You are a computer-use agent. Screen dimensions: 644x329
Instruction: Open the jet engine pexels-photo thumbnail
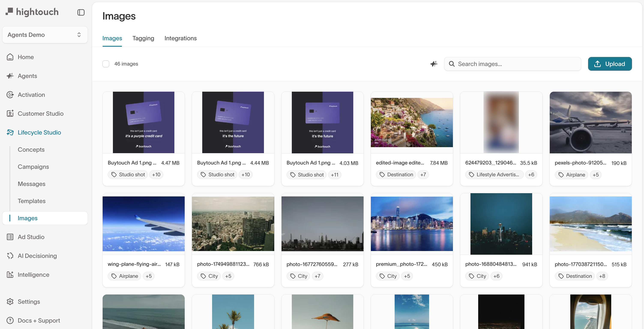point(590,122)
